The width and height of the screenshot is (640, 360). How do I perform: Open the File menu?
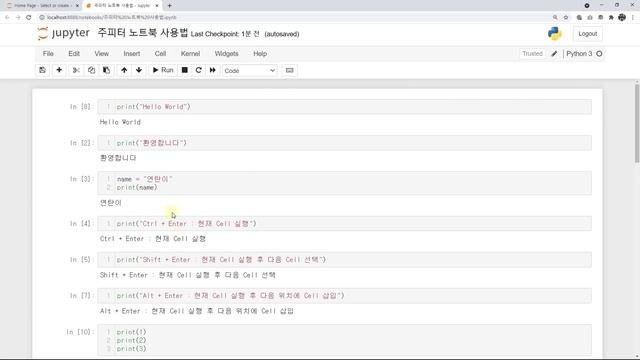coord(48,53)
